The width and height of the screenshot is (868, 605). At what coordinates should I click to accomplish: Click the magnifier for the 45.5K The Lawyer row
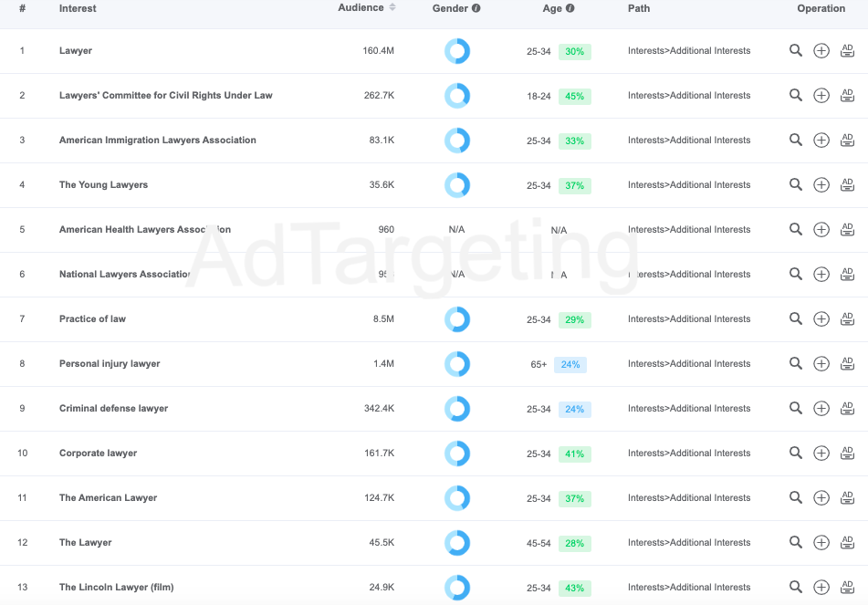[x=796, y=542]
